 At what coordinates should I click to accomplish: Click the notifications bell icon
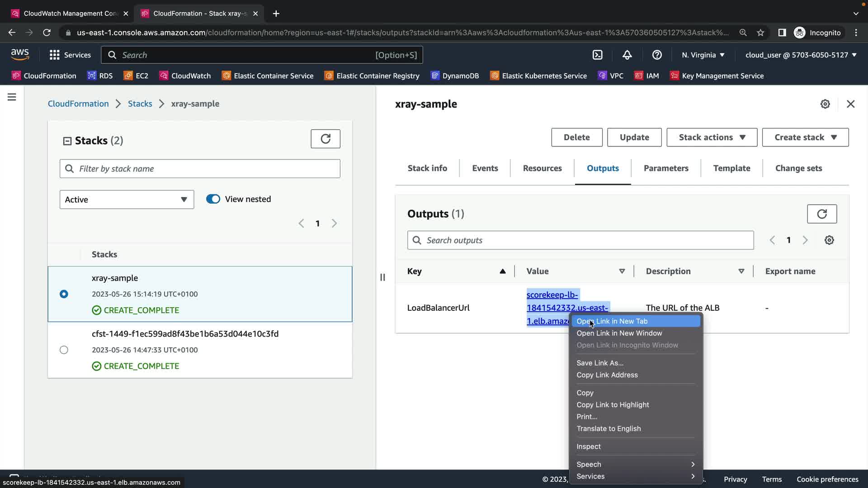627,55
